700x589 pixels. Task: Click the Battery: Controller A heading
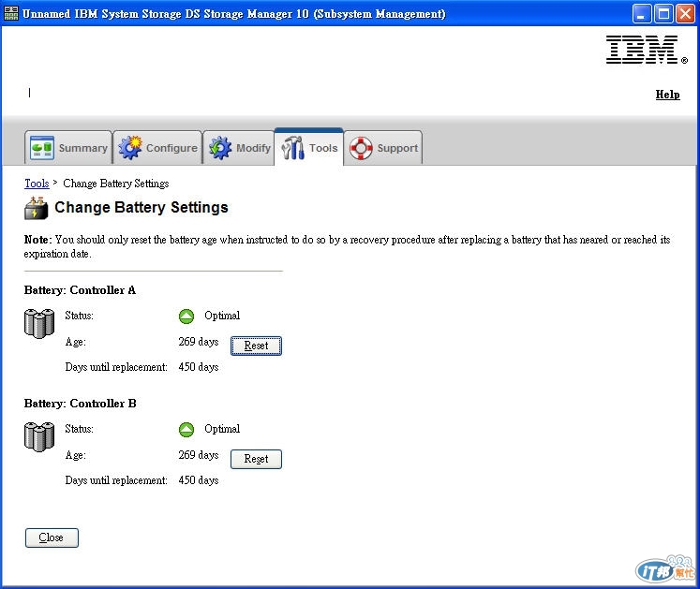click(x=80, y=290)
